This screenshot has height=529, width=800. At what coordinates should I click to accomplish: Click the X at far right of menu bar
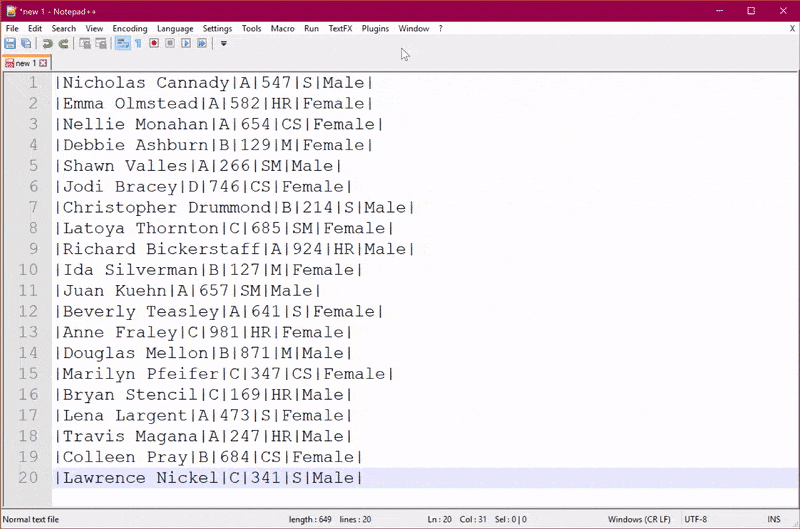pos(792,29)
